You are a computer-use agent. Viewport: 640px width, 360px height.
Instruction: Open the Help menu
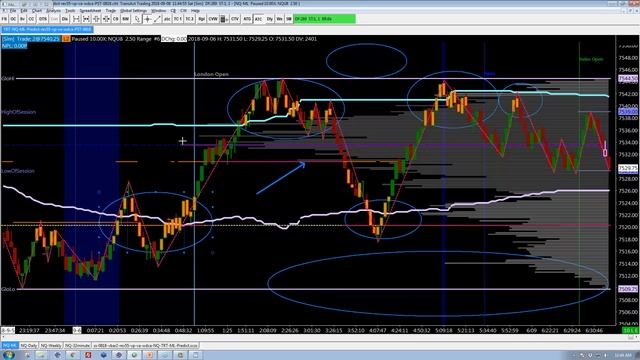click(195, 11)
